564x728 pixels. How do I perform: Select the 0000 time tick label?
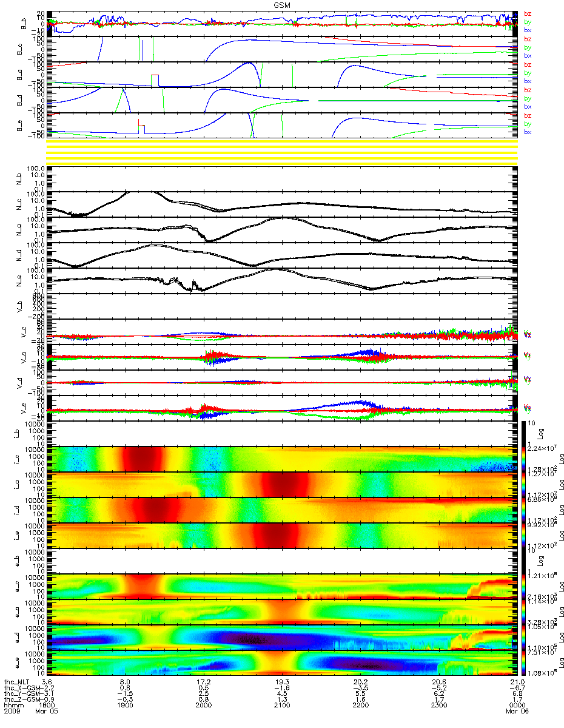point(517,705)
